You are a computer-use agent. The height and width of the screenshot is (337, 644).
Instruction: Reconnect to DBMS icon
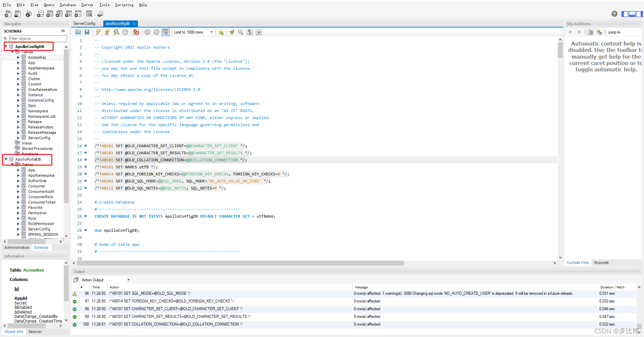pyautogui.click(x=100, y=14)
